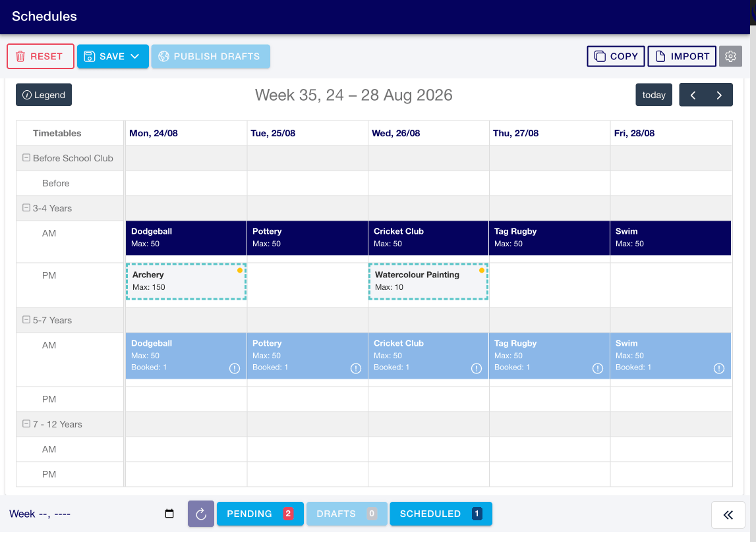
Task: Collapse the 5-7 Years group
Action: (26, 319)
